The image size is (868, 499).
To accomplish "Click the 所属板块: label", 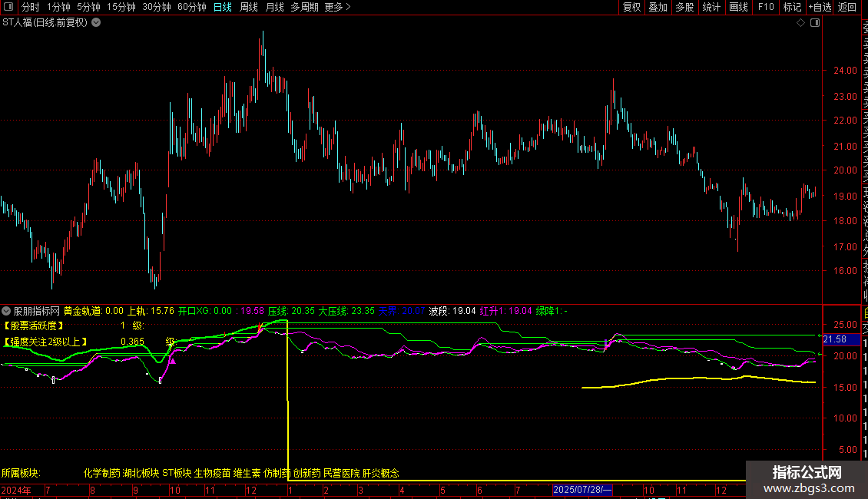I will coord(21,473).
